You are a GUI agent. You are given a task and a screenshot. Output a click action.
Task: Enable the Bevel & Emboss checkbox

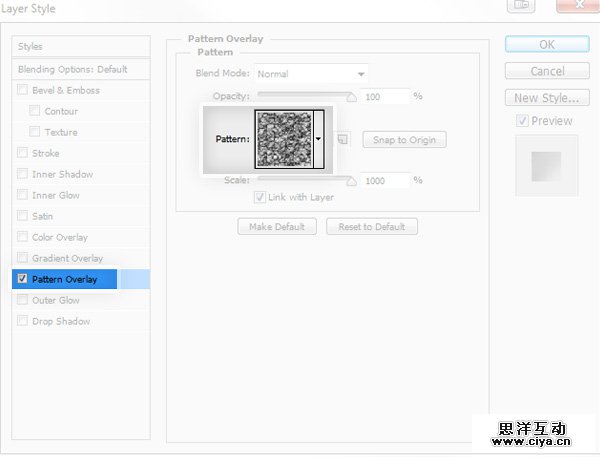point(22,90)
